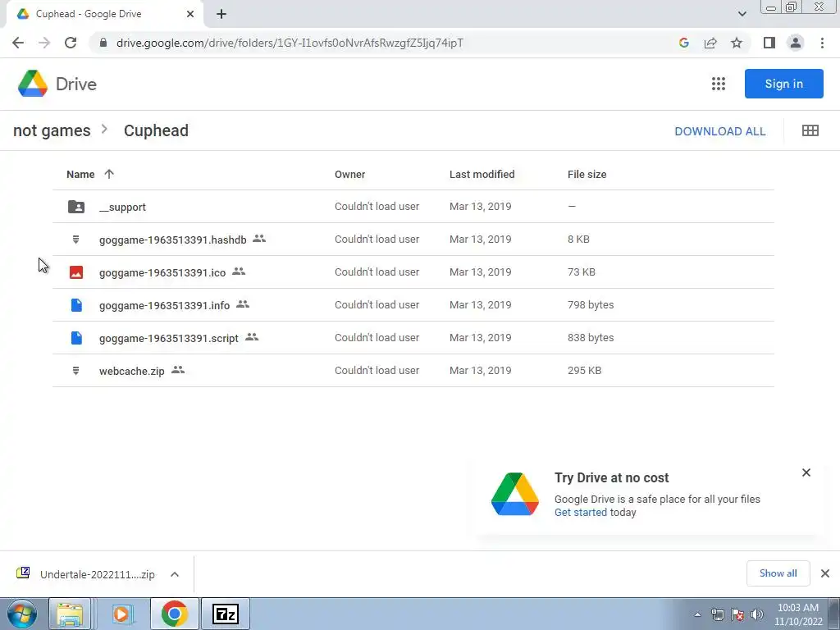Open Chrome's three-dot menu
This screenshot has height=630, width=840.
click(822, 43)
